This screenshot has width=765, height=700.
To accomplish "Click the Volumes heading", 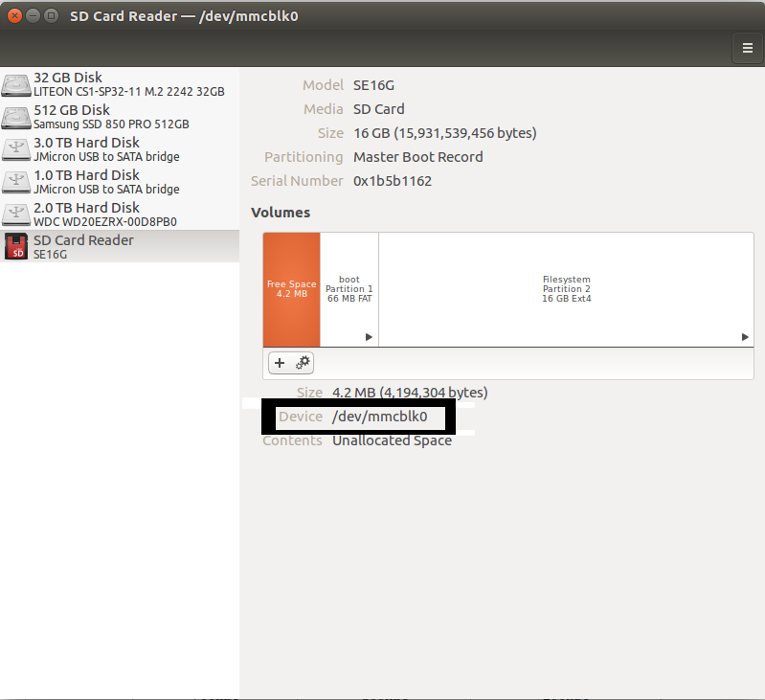I will coord(281,213).
